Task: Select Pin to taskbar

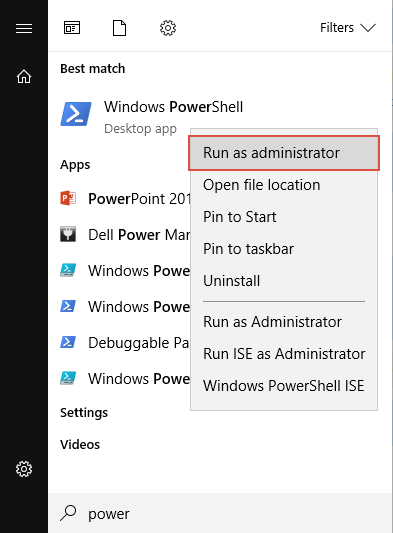Action: coord(284,249)
